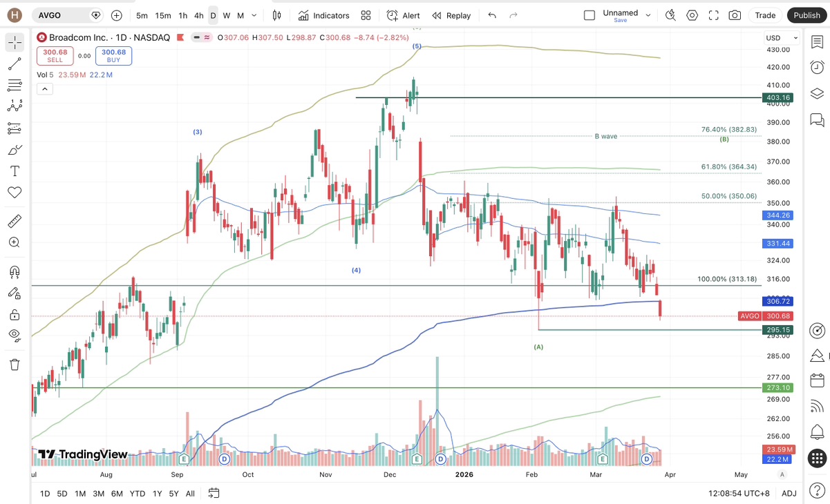Select the YTD date range

(x=138, y=493)
